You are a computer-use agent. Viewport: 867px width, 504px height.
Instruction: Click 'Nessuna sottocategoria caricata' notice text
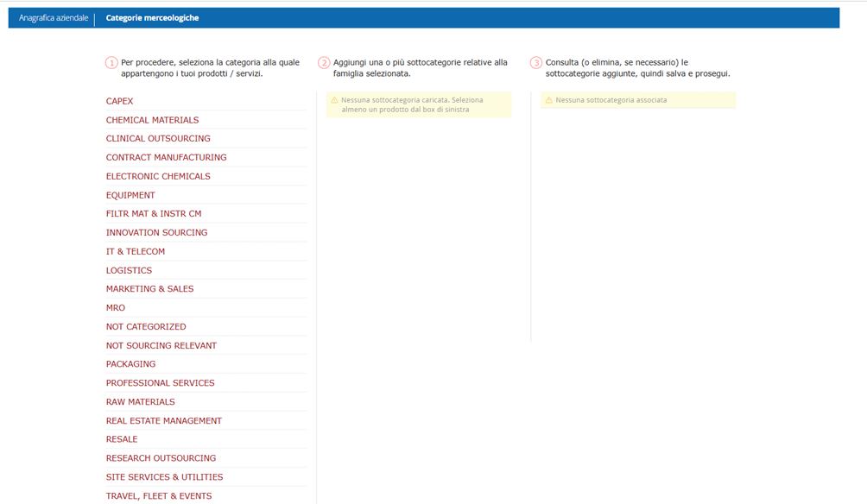click(412, 104)
